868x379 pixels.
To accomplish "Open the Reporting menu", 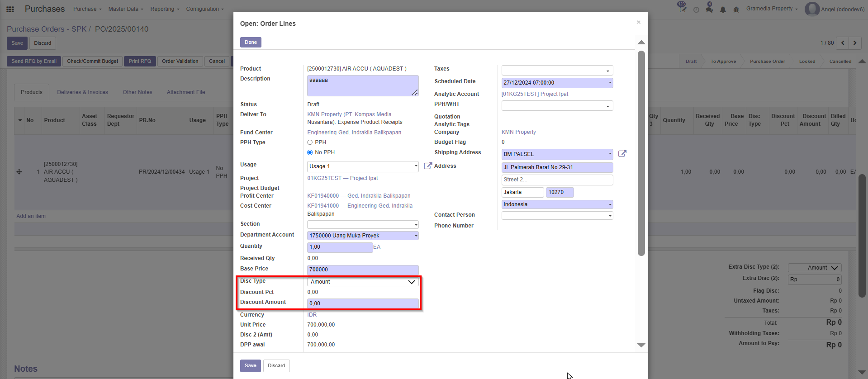I will point(165,9).
